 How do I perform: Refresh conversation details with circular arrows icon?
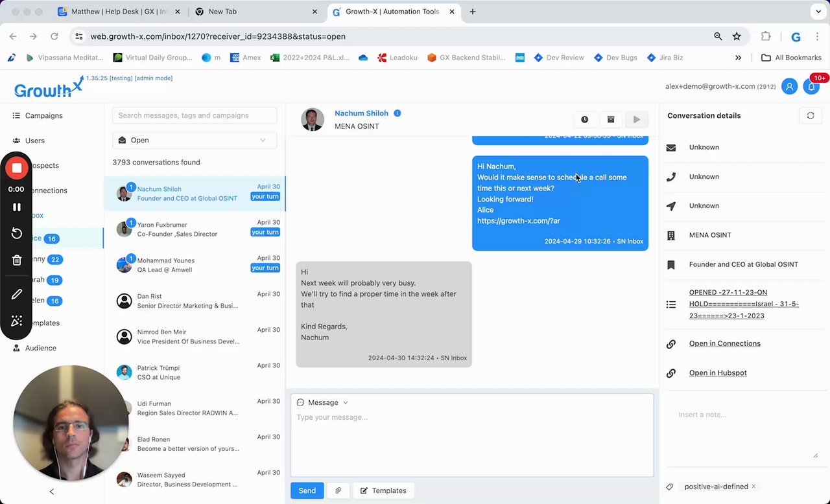click(810, 115)
